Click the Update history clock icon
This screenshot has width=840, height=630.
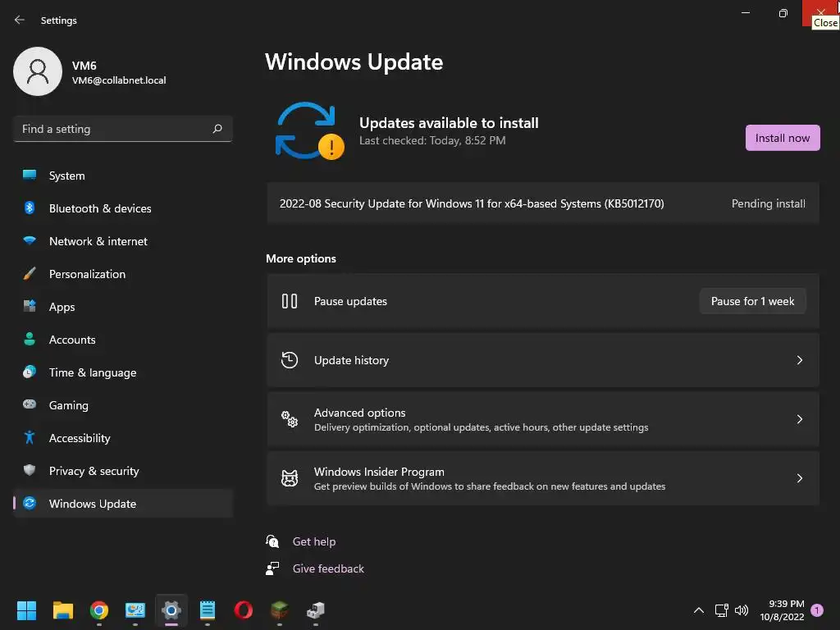click(290, 360)
